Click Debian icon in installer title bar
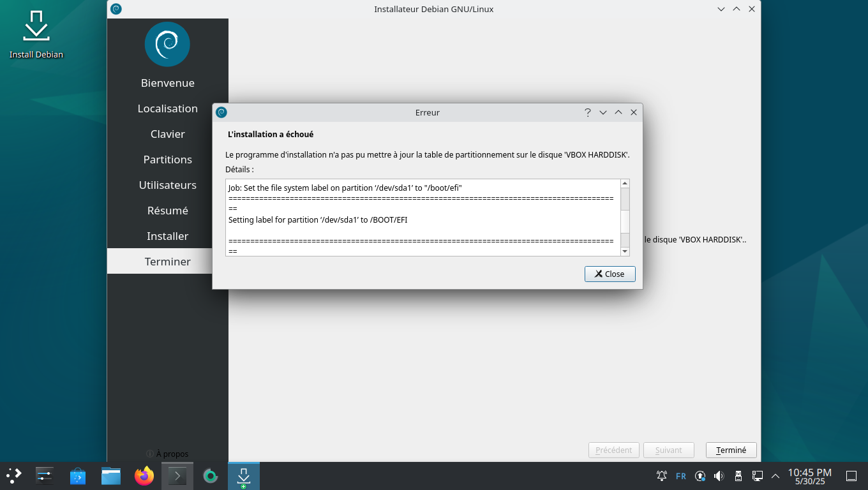 pyautogui.click(x=116, y=9)
